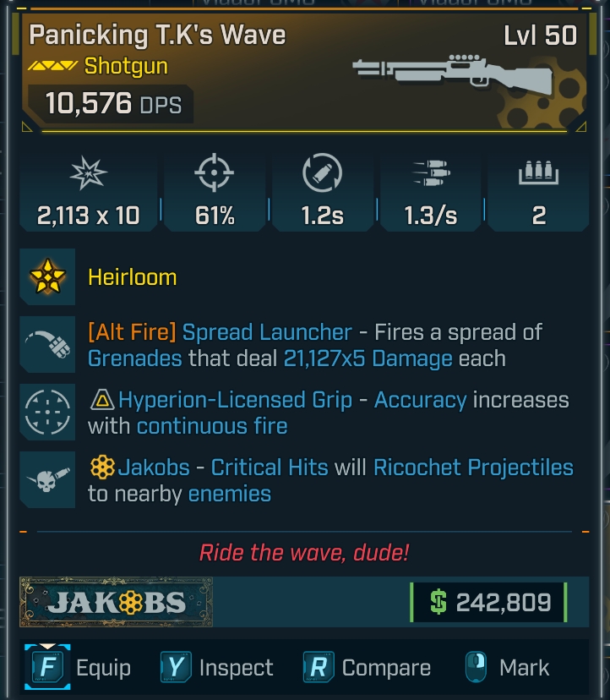Click the Spread Launcher blue link text
Image resolution: width=610 pixels, height=700 pixels.
267,331
